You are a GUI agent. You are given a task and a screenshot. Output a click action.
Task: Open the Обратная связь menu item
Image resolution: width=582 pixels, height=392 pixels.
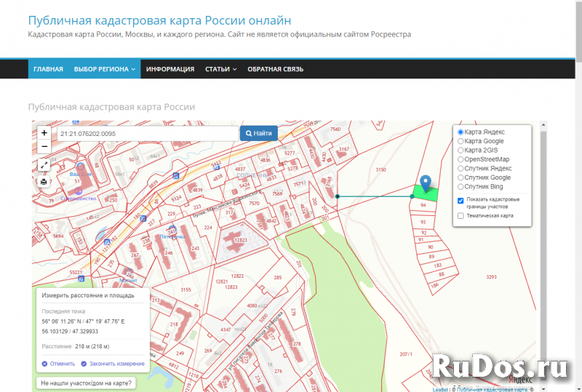[276, 69]
